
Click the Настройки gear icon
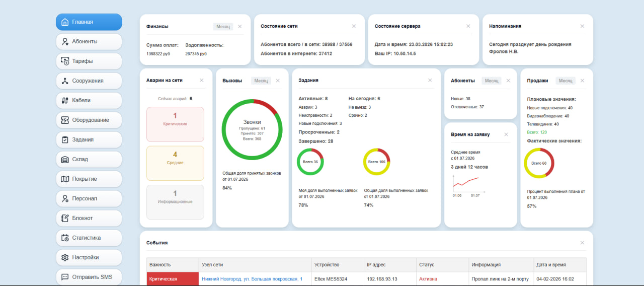[64, 257]
